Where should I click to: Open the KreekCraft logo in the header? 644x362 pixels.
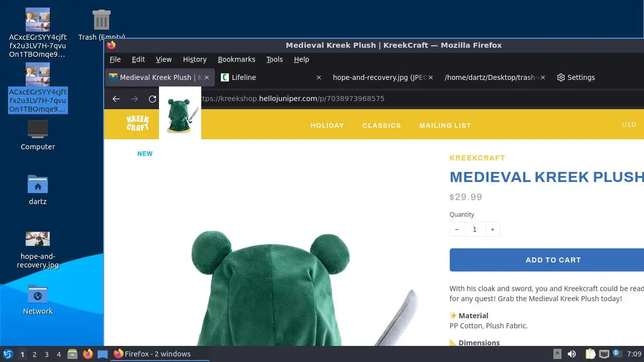coord(137,123)
